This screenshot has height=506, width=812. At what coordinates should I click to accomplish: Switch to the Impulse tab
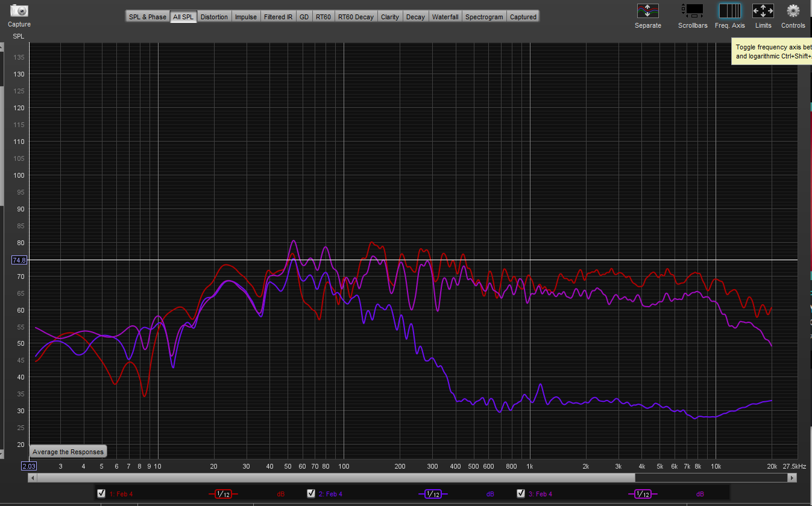coord(246,17)
